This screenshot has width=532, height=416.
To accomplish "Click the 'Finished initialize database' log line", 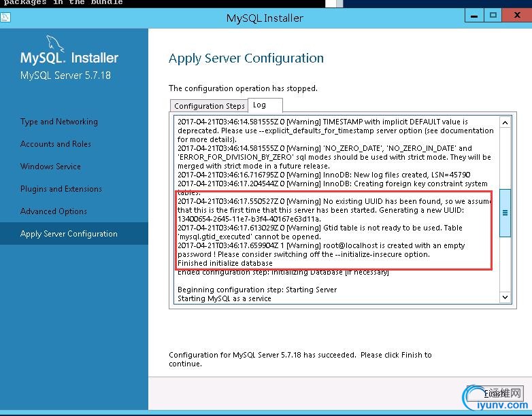I will tap(225, 263).
